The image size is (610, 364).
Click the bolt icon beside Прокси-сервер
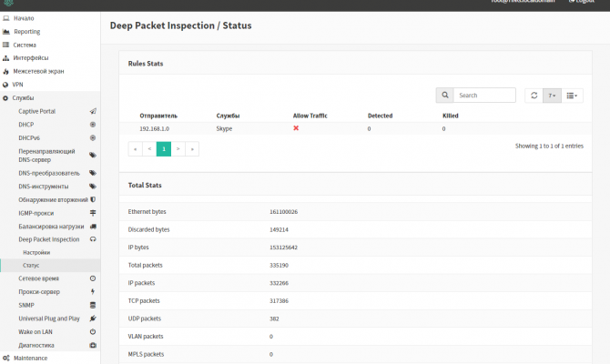93,292
